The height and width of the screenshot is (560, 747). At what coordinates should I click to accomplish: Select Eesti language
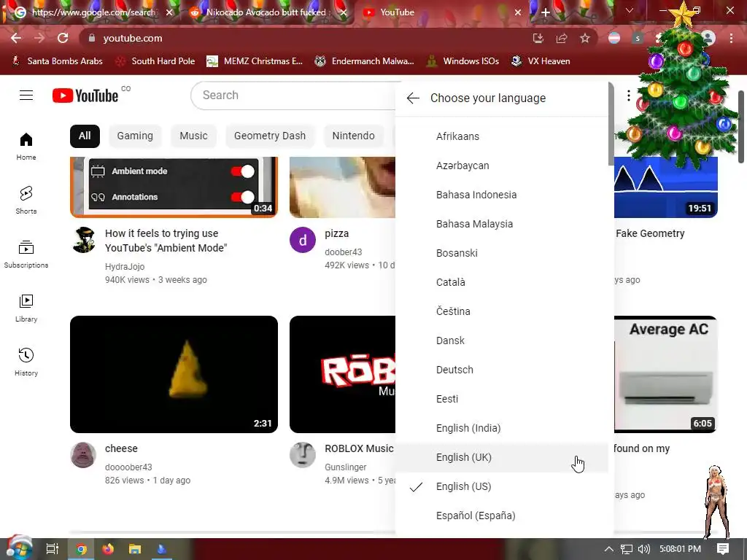502,399
